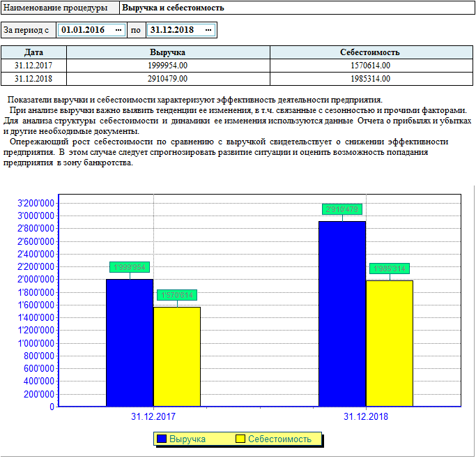Select table cell 31.12.2017

33,66
